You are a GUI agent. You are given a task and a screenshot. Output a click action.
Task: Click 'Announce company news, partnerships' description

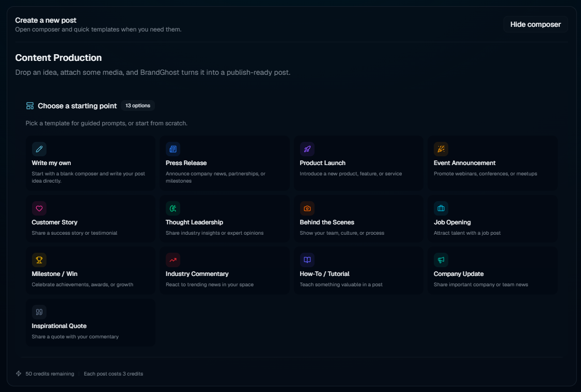(215, 177)
